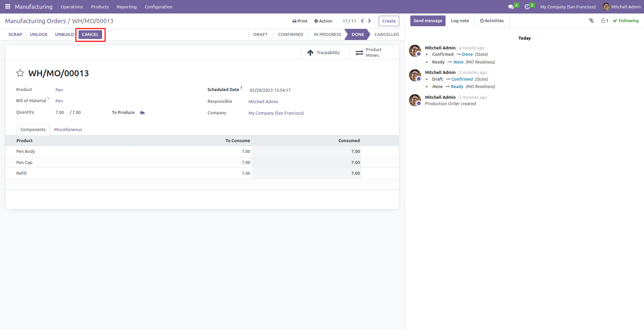Open the Print dropdown
The image size is (644, 329).
[x=300, y=21]
